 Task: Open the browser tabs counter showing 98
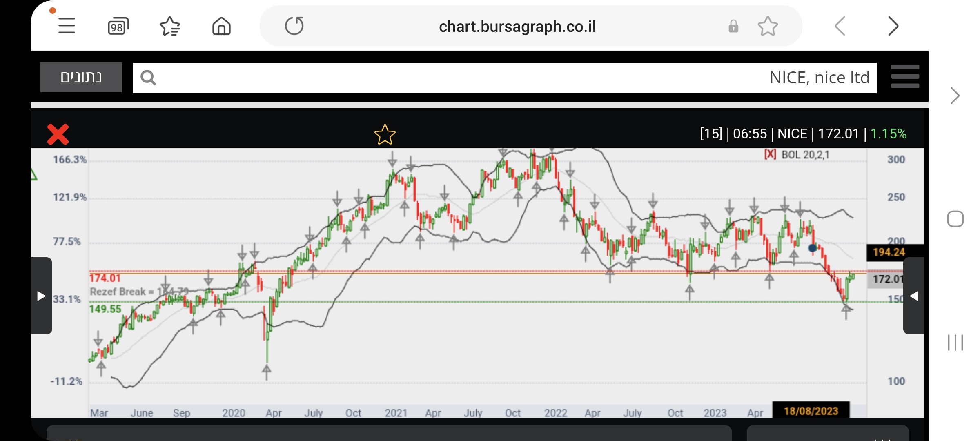pos(118,27)
